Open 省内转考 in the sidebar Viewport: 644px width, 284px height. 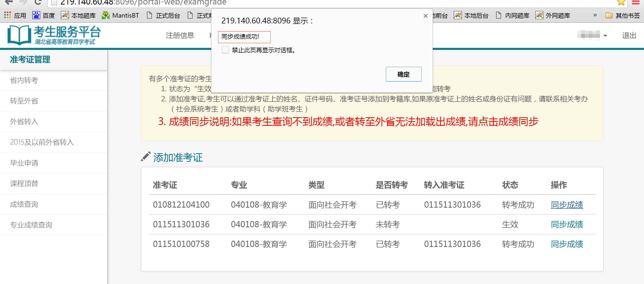point(24,80)
